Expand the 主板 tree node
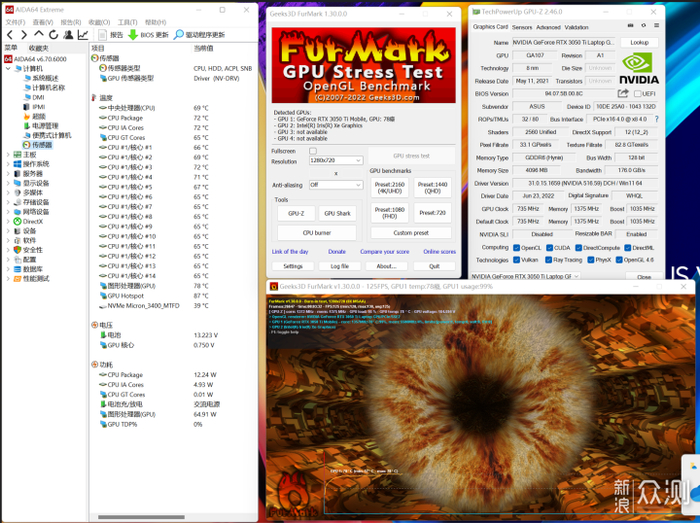The image size is (700, 523). [x=8, y=154]
